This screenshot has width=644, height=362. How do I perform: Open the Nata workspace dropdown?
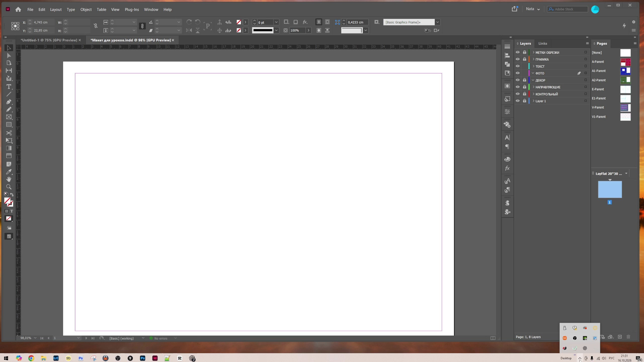(533, 9)
